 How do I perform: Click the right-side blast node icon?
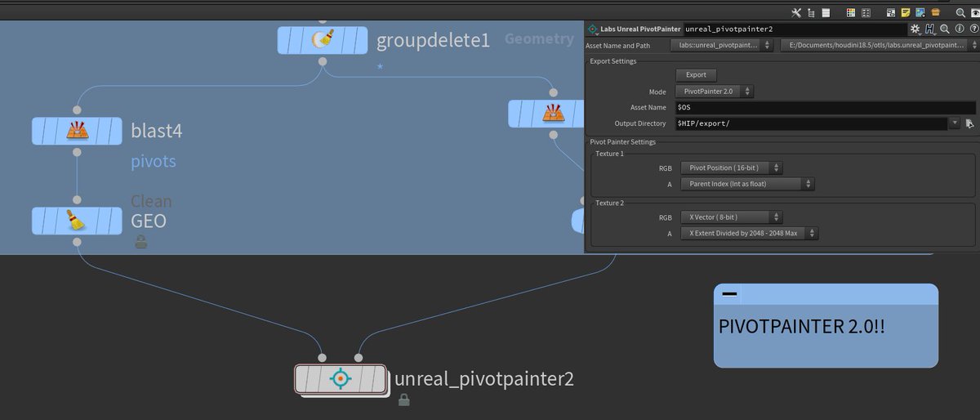(553, 113)
